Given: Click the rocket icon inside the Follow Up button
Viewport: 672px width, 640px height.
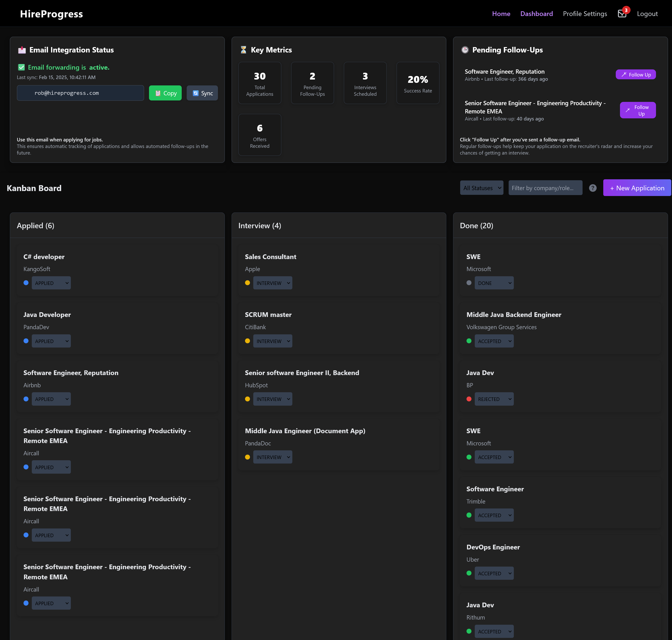Looking at the screenshot, I should pyautogui.click(x=624, y=74).
